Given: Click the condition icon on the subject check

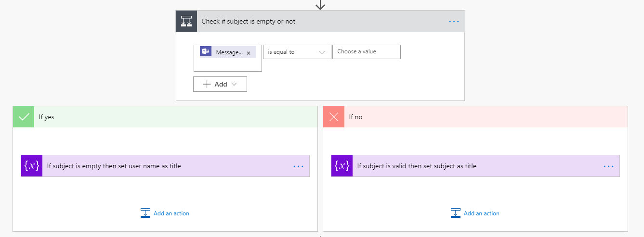Looking at the screenshot, I should [186, 22].
